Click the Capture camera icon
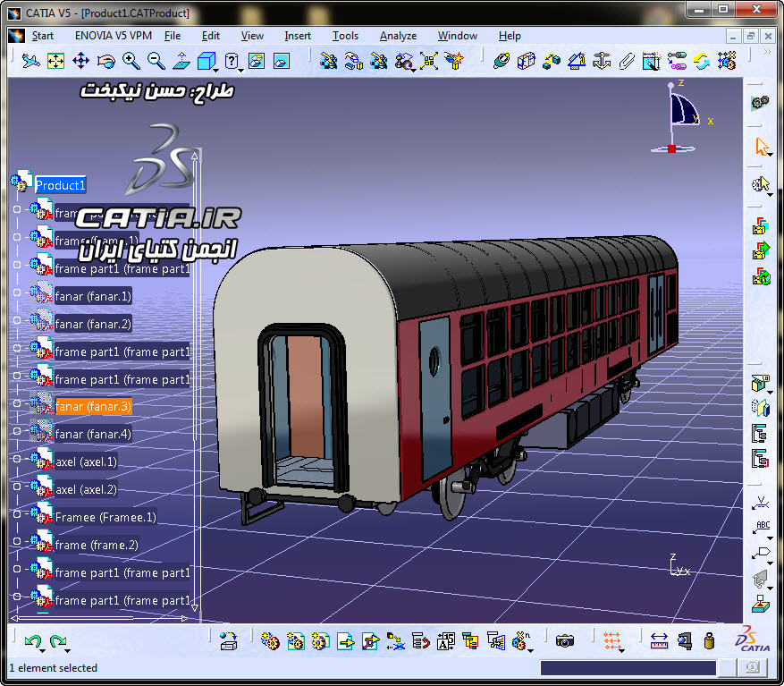The image size is (784, 686). click(564, 641)
